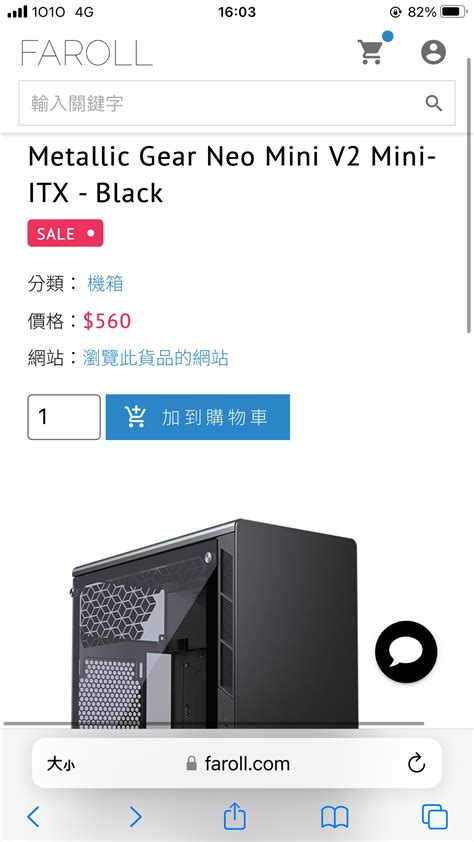Open the live chat bubble

(x=406, y=652)
